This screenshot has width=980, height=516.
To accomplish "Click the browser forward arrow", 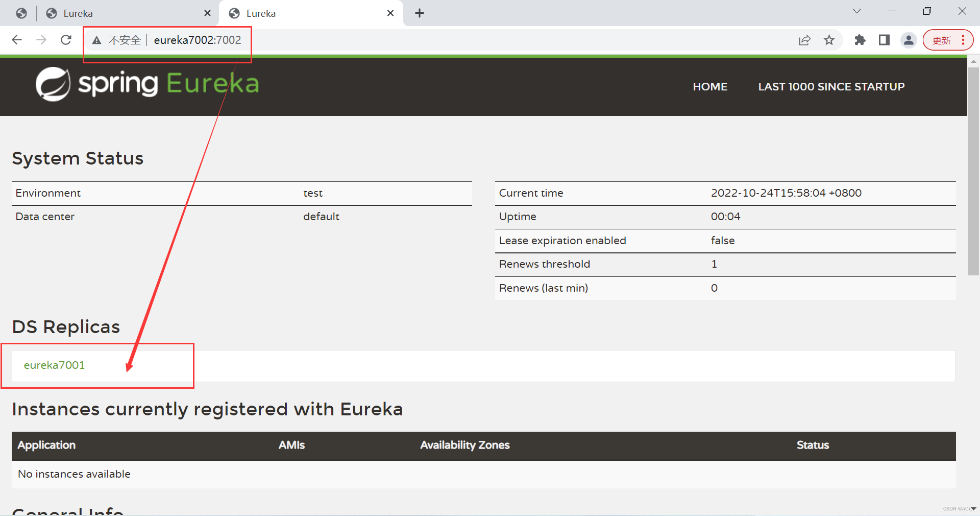I will 41,40.
